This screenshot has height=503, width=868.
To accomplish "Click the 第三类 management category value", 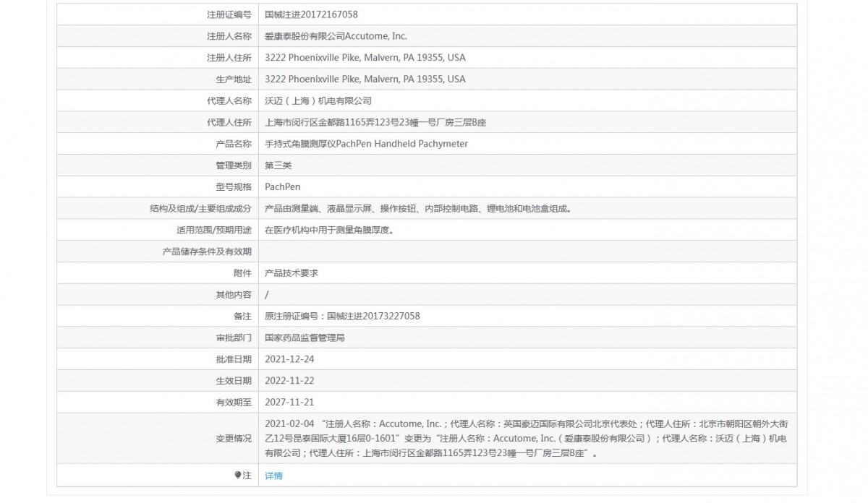I will coord(278,165).
